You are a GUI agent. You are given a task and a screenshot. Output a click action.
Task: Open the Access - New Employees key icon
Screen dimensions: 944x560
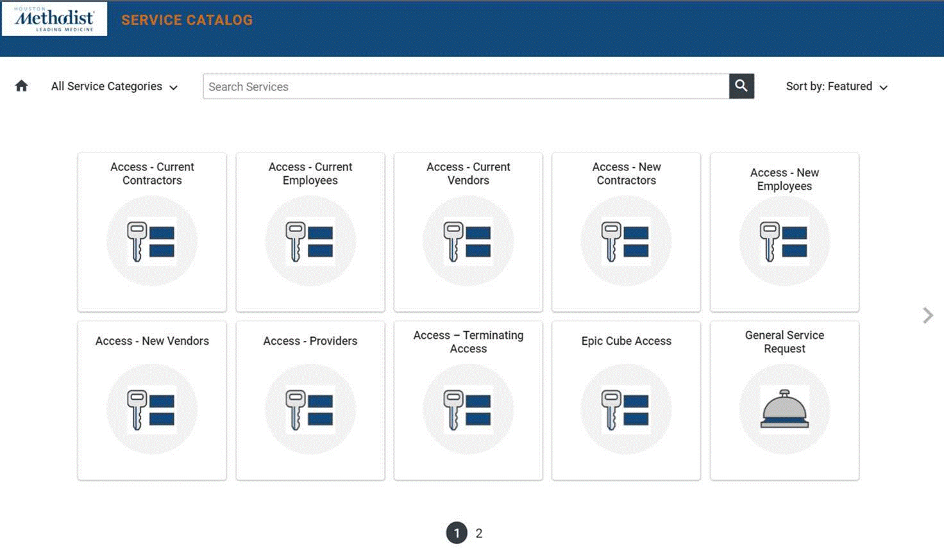coord(784,242)
